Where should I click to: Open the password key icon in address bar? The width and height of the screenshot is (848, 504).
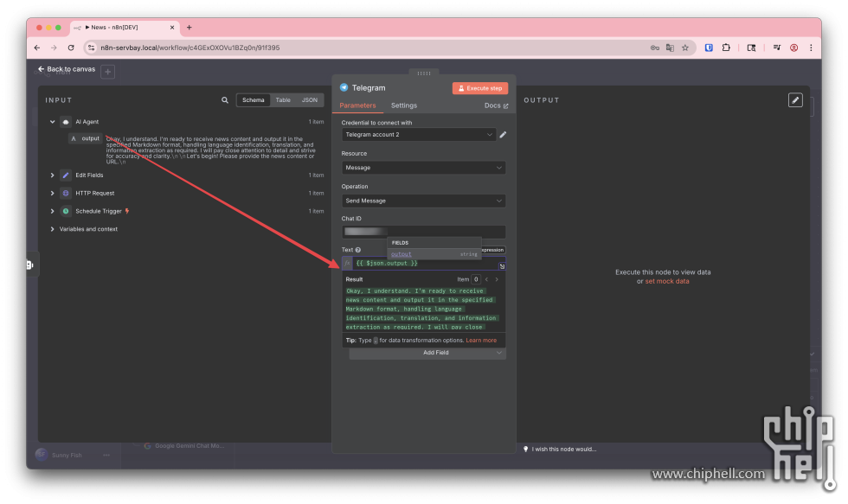point(654,48)
